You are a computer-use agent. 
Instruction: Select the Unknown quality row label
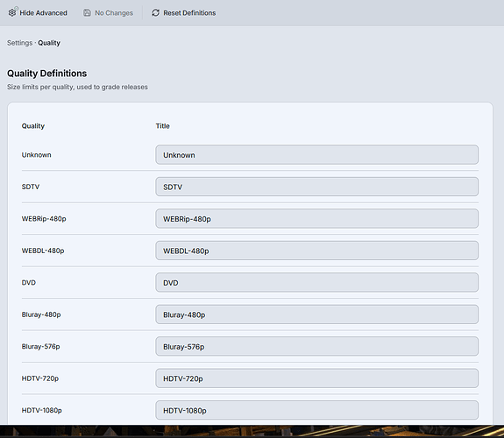pyautogui.click(x=36, y=155)
